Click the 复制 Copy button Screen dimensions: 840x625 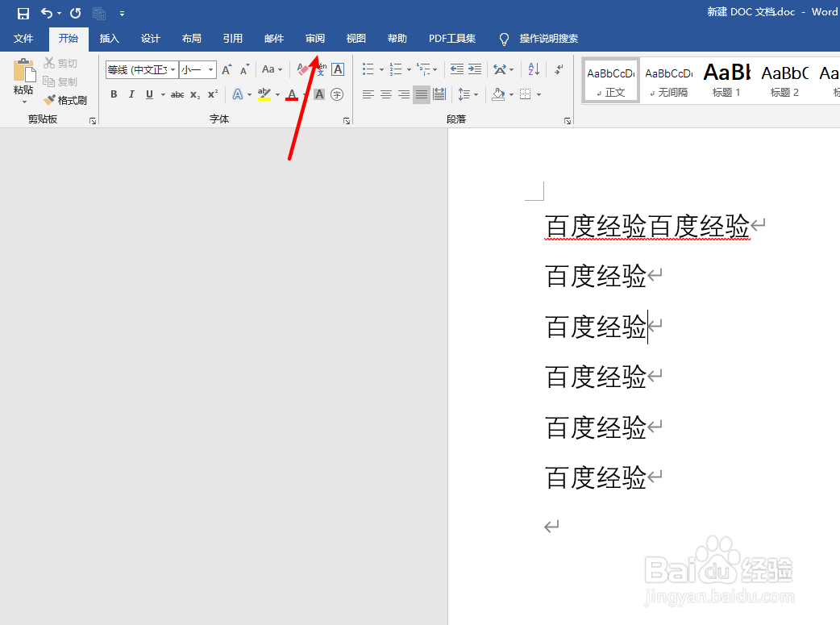pos(60,81)
